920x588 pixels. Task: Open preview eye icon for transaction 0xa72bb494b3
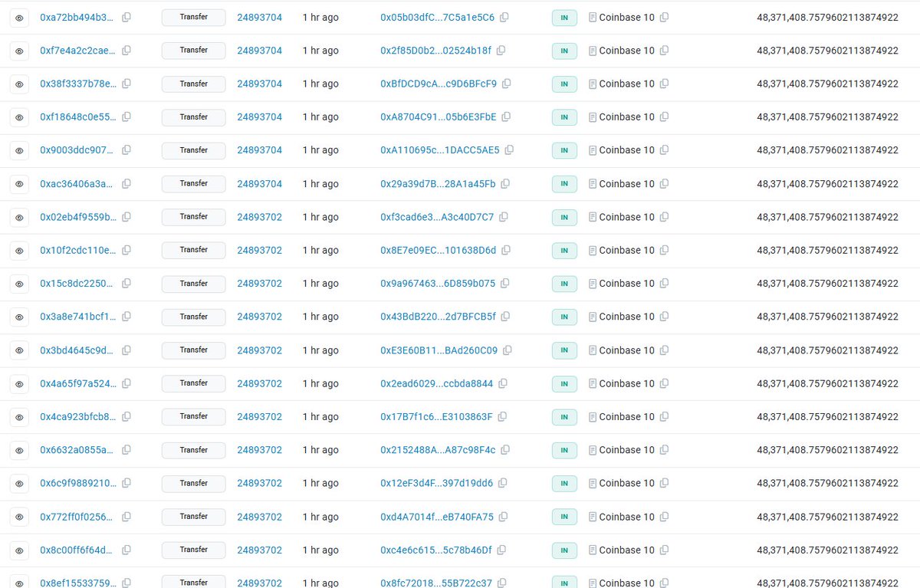(x=20, y=17)
